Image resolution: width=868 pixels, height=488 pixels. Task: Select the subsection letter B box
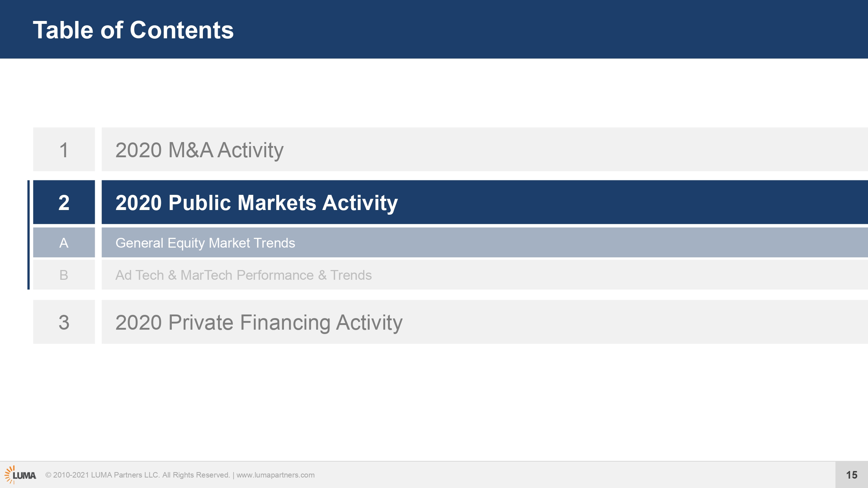click(x=64, y=275)
